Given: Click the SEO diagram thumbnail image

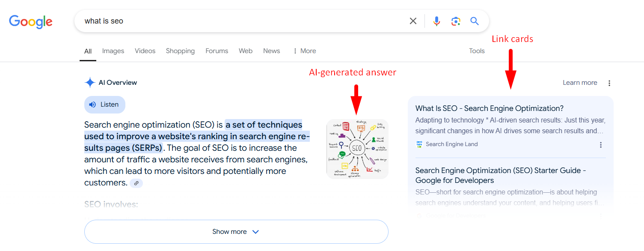Looking at the screenshot, I should click(357, 149).
